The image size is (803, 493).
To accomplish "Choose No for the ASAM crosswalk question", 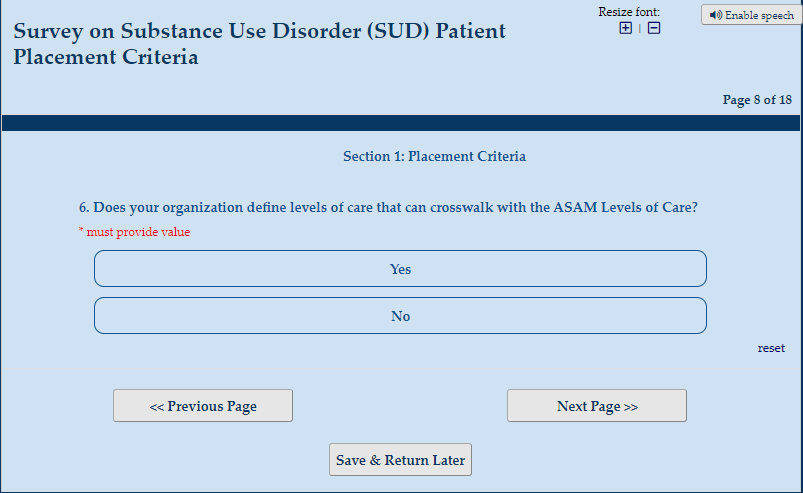I will click(400, 316).
